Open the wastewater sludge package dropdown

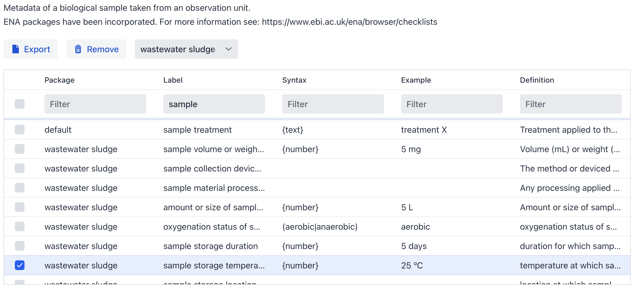pos(178,49)
